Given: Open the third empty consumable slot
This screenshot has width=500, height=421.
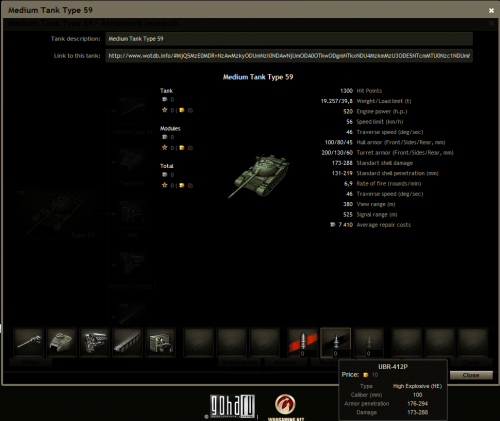Looking at the screenshot, I should [473, 342].
